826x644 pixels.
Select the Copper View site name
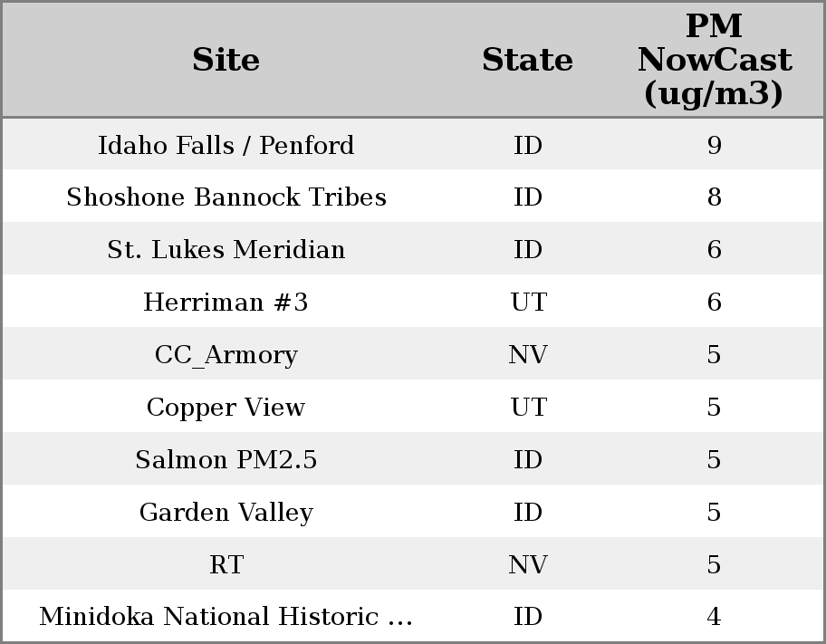(x=226, y=408)
